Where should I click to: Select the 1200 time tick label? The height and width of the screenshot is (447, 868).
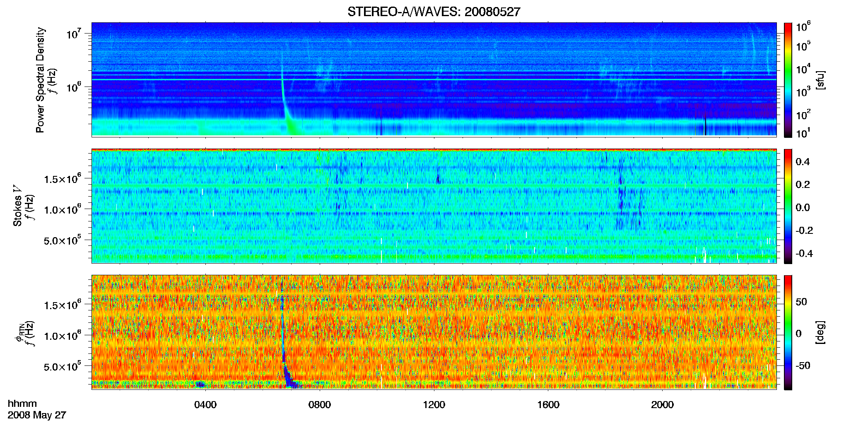pyautogui.click(x=434, y=405)
